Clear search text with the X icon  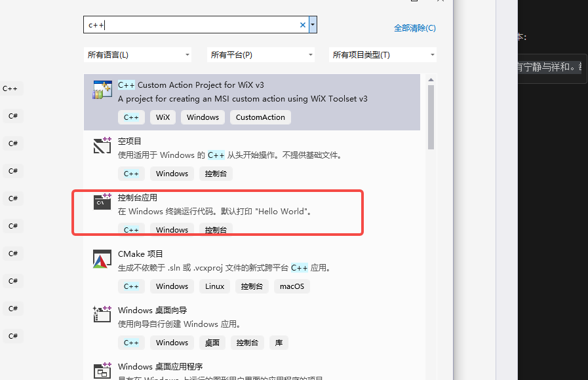pos(303,25)
